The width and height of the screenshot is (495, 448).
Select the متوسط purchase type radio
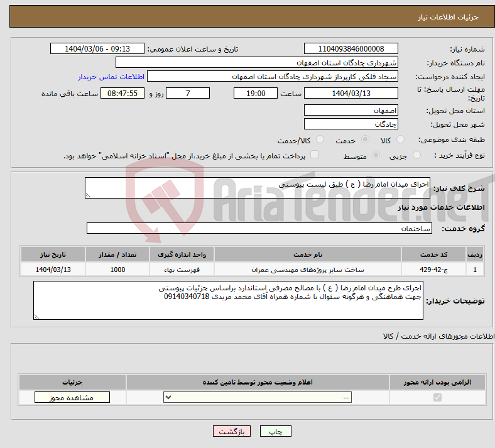pyautogui.click(x=376, y=155)
